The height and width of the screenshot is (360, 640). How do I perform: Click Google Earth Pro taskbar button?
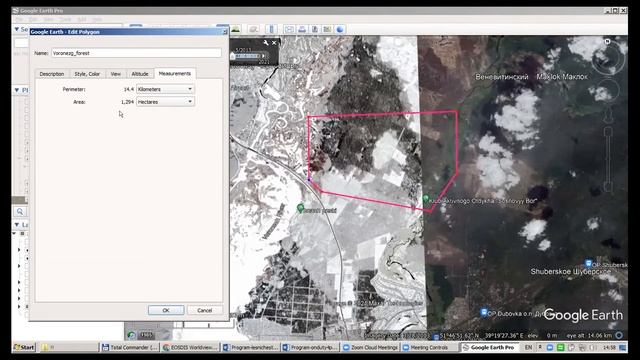(x=489, y=347)
